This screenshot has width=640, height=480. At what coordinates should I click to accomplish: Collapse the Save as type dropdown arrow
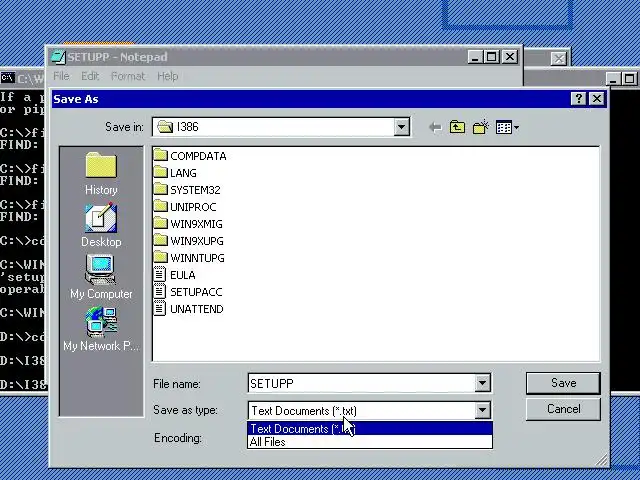(482, 410)
